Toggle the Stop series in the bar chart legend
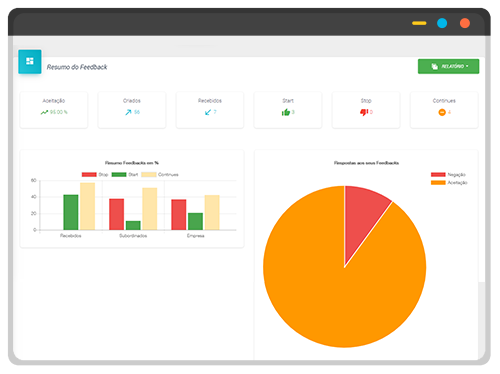Image resolution: width=500 pixels, height=374 pixels. 95,174
